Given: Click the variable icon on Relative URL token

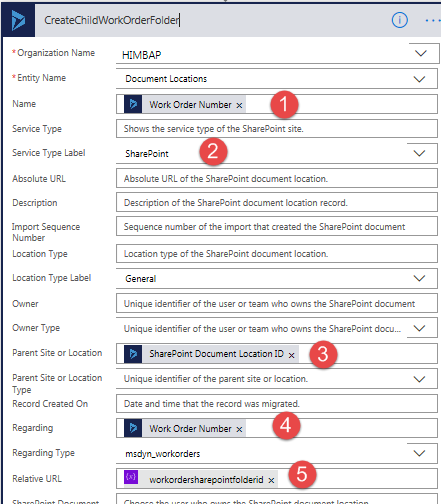Looking at the screenshot, I should (x=131, y=477).
